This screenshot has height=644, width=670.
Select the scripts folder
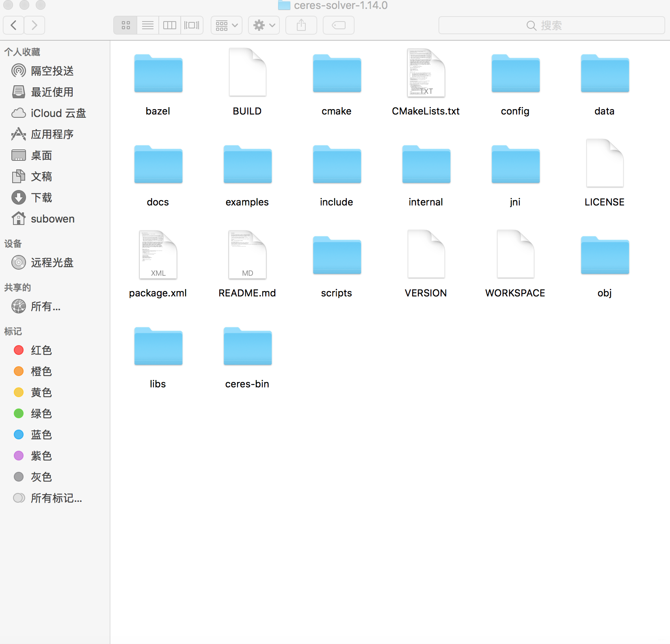pyautogui.click(x=337, y=255)
